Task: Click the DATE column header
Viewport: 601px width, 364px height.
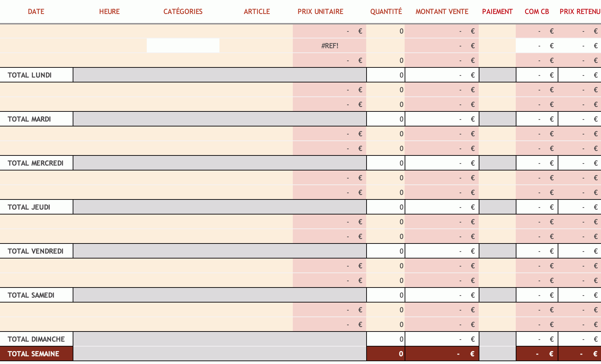Action: click(x=36, y=12)
